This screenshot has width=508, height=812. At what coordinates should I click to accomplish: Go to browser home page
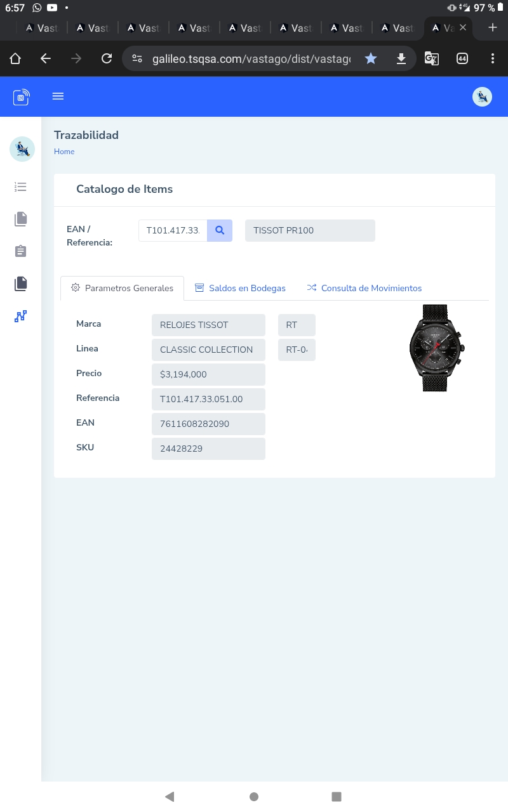pos(15,58)
